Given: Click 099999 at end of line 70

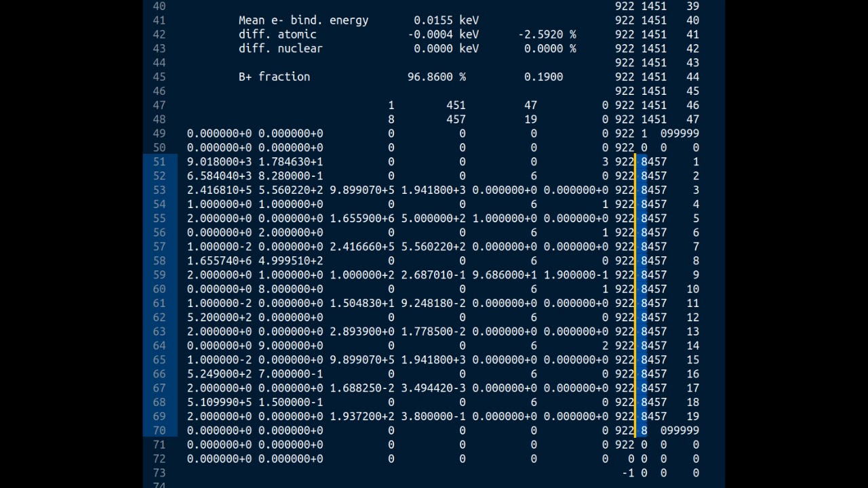Looking at the screenshot, I should [679, 430].
